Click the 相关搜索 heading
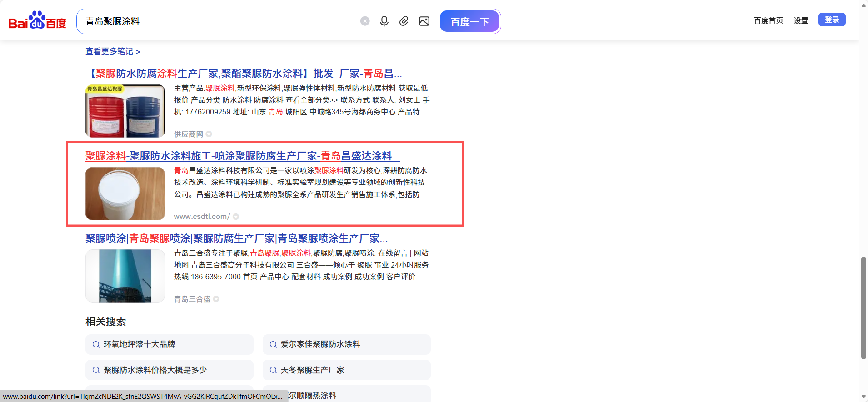The width and height of the screenshot is (868, 402). click(x=105, y=322)
